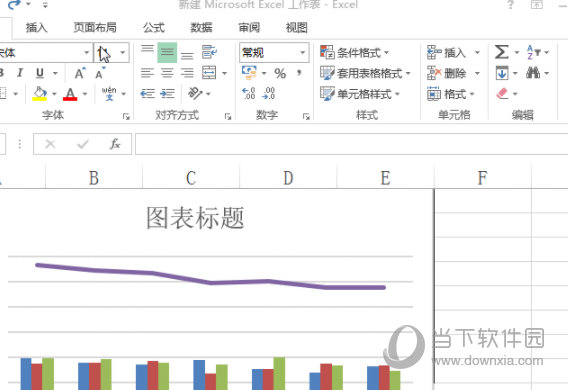Open the 页面布局 ribbon tab
The image size is (568, 390).
click(x=95, y=28)
